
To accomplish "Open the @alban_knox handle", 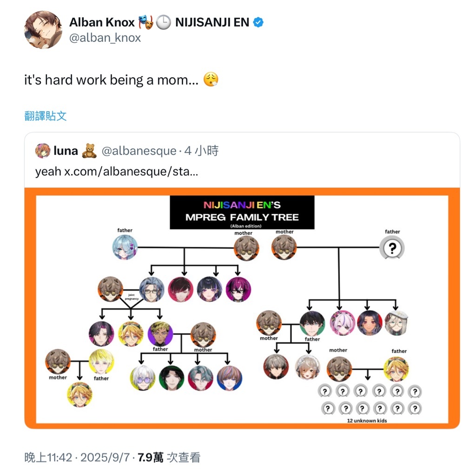I will [x=105, y=38].
